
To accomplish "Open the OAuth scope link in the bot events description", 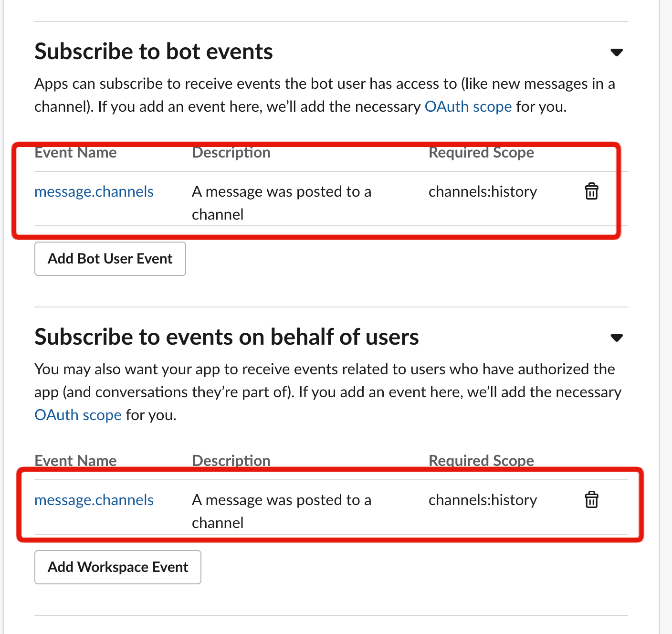I will tap(468, 106).
